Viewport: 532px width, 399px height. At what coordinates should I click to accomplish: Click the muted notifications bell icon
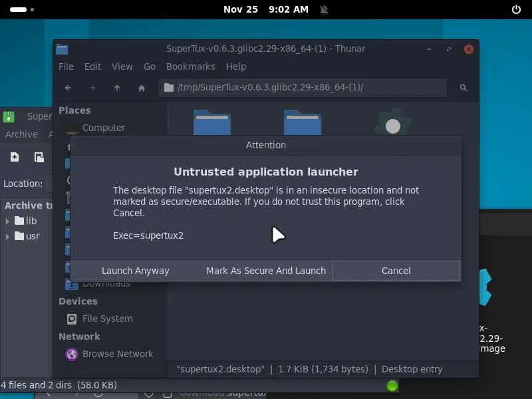click(x=324, y=9)
